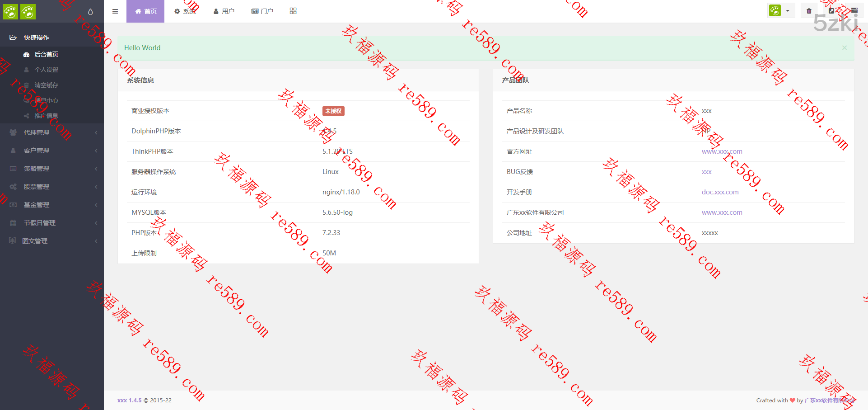Screen dimensions: 868x410
Task: Click the footer 广东xxx软件有限公司 link
Action: point(830,400)
